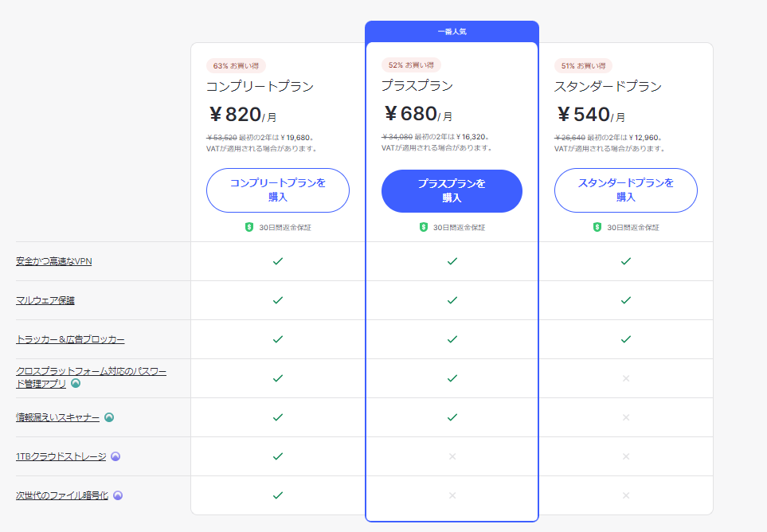Open the トラッカー＆広告ブロッカー link

[x=70, y=339]
